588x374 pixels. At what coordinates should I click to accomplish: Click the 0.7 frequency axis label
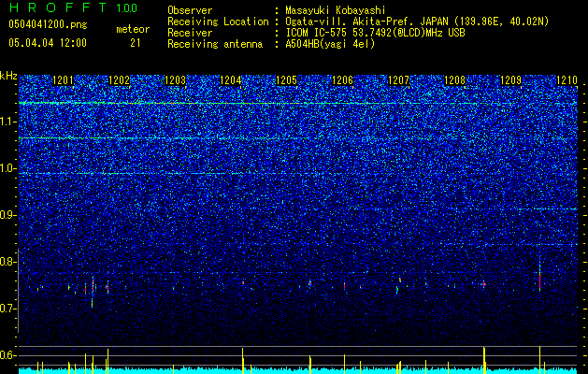point(8,309)
